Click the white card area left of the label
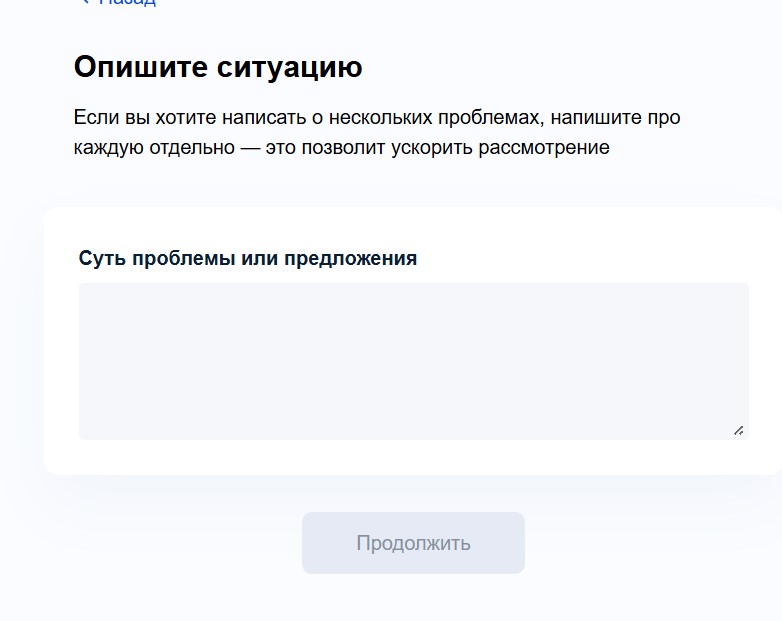Image resolution: width=782 pixels, height=621 pixels. [61, 258]
